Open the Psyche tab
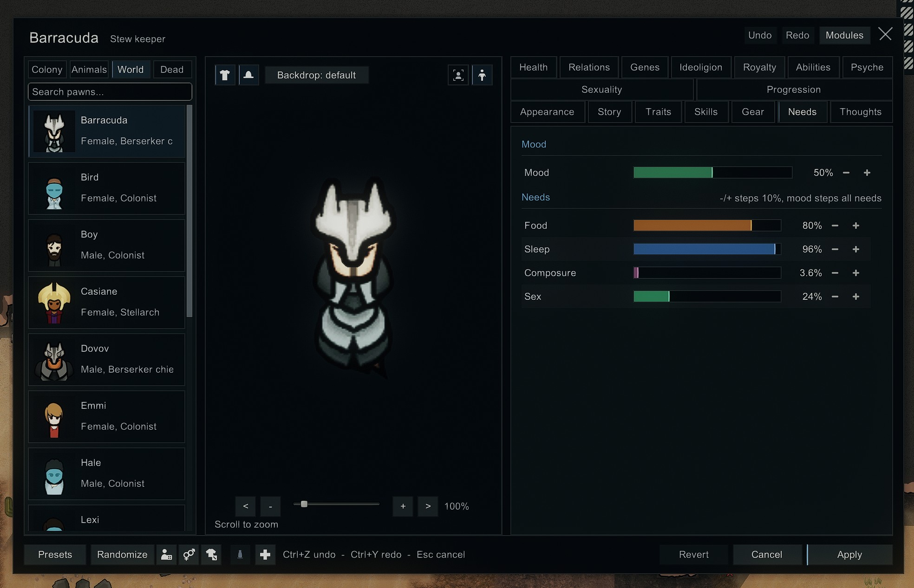Screen dimensions: 914x588 pos(867,67)
